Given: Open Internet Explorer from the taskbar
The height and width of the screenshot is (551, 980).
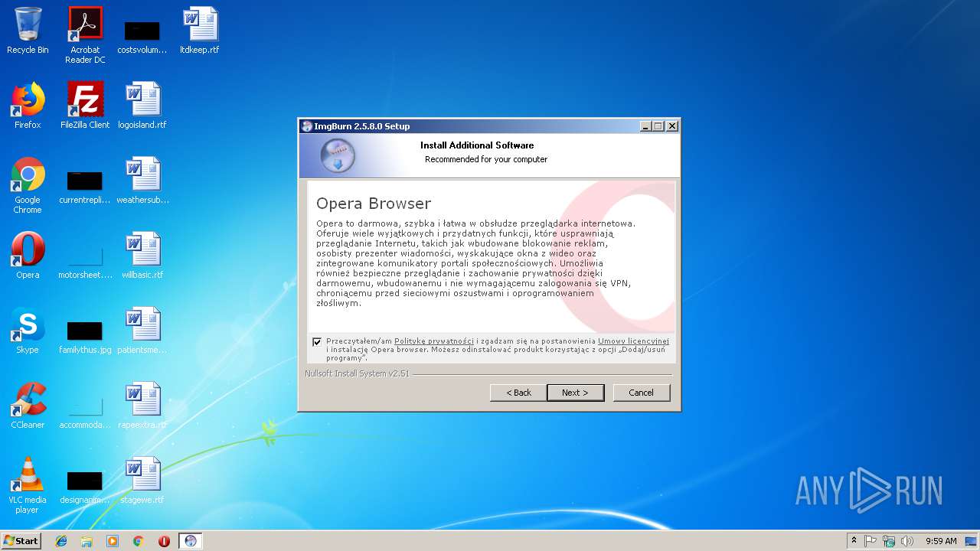Looking at the screenshot, I should pyautogui.click(x=61, y=541).
